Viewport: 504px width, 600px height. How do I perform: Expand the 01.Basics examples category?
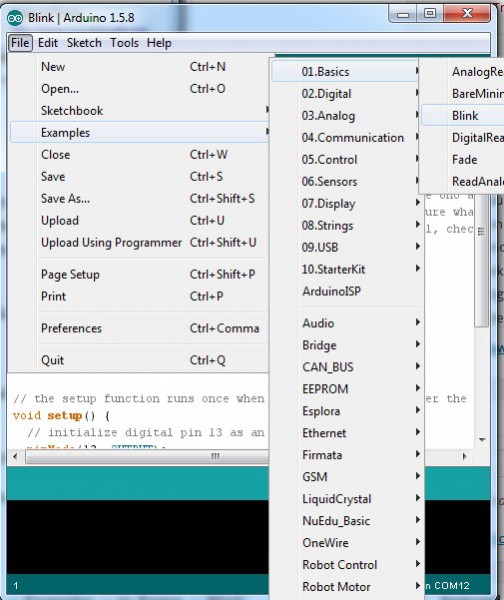click(346, 72)
